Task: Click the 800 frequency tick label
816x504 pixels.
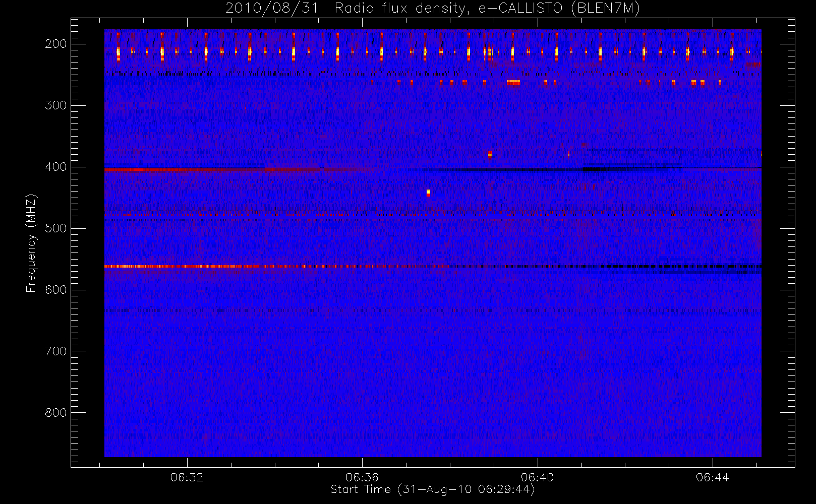Action: 56,413
